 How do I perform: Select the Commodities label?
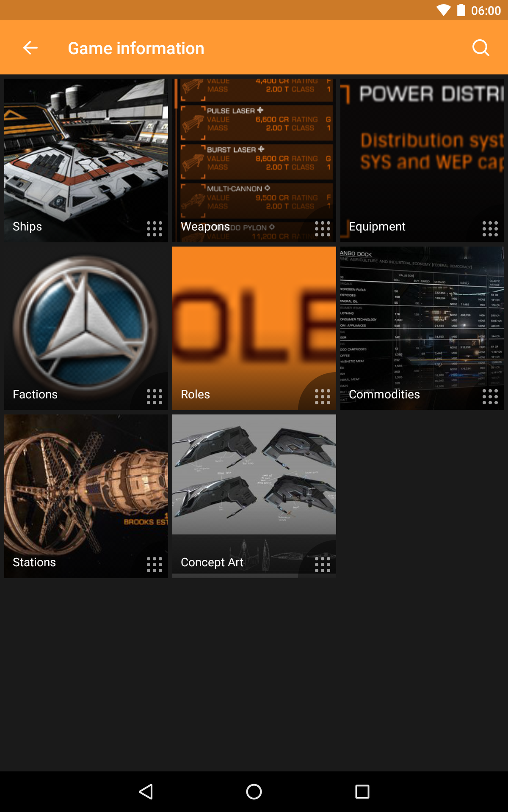click(384, 394)
